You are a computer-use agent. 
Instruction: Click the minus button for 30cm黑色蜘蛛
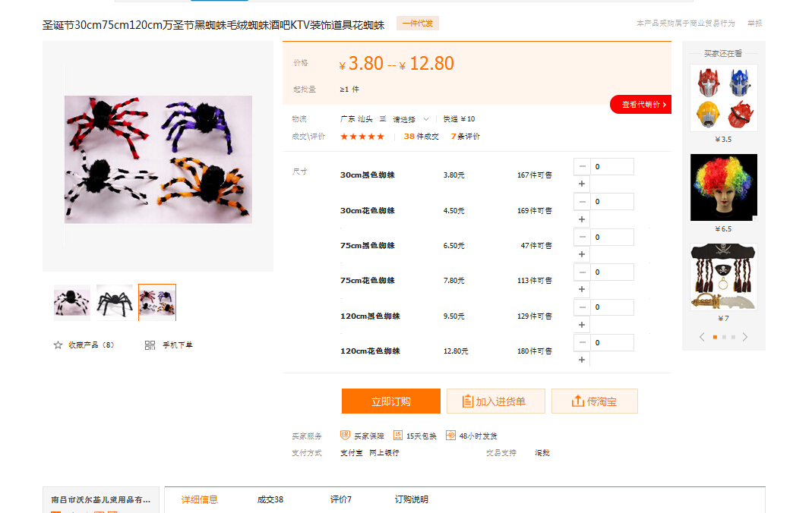click(x=582, y=166)
